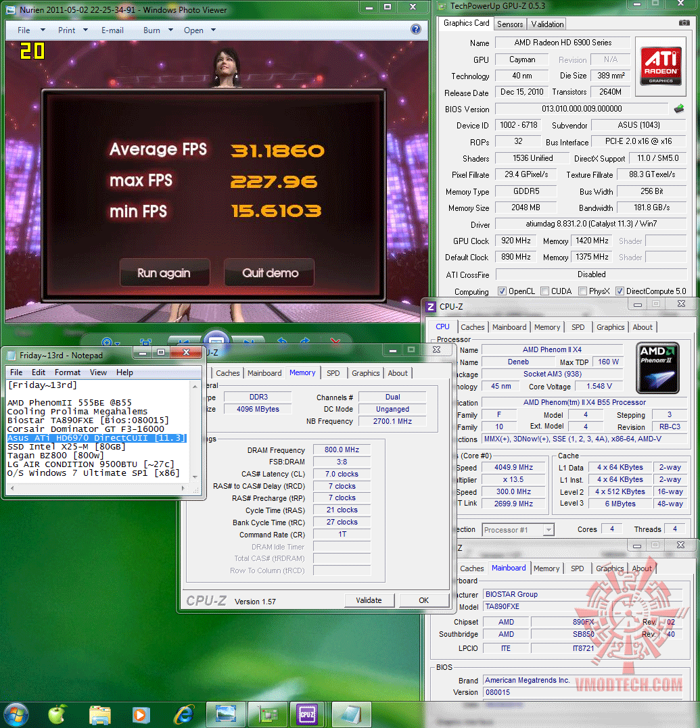This screenshot has width=700, height=728.
Task: Click the BIOS Version 013.010.000.009.000000 field
Action: click(582, 109)
